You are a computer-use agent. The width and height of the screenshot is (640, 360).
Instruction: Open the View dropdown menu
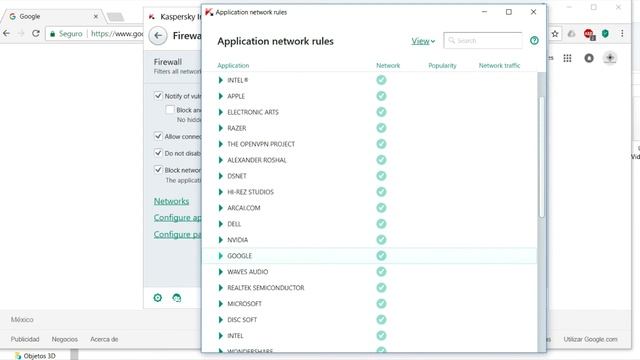click(x=423, y=41)
